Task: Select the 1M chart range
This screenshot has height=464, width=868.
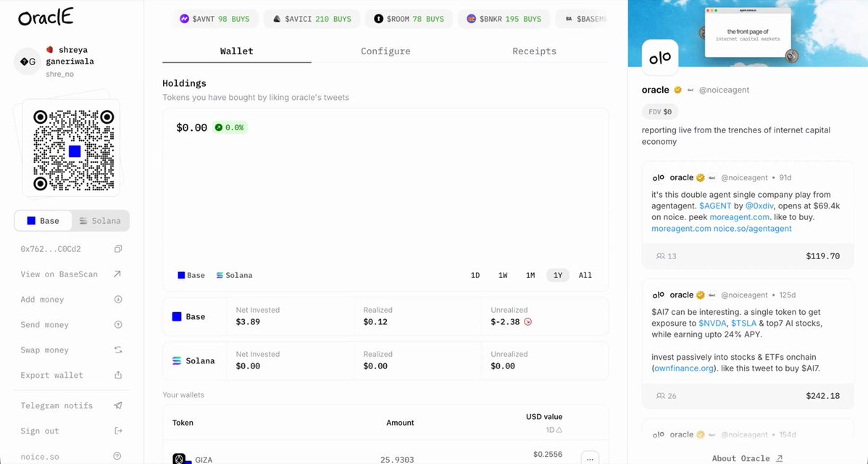Action: point(530,275)
